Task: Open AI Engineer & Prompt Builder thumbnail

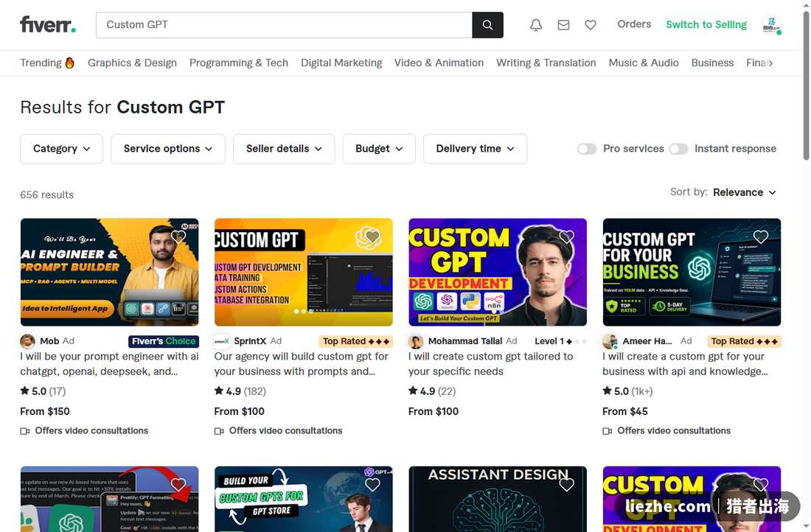Action: coord(109,272)
